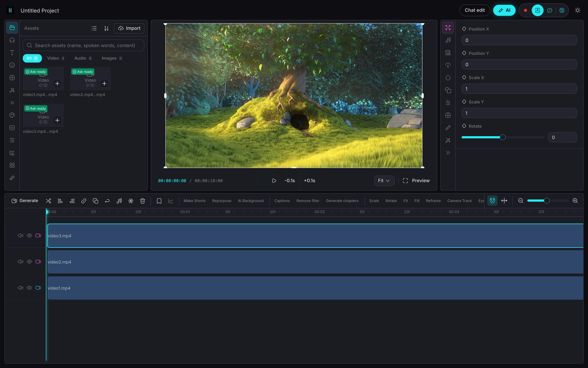Expand more tools chevrons in left sidebar
Screen dimensions: 588x368
(x=12, y=103)
